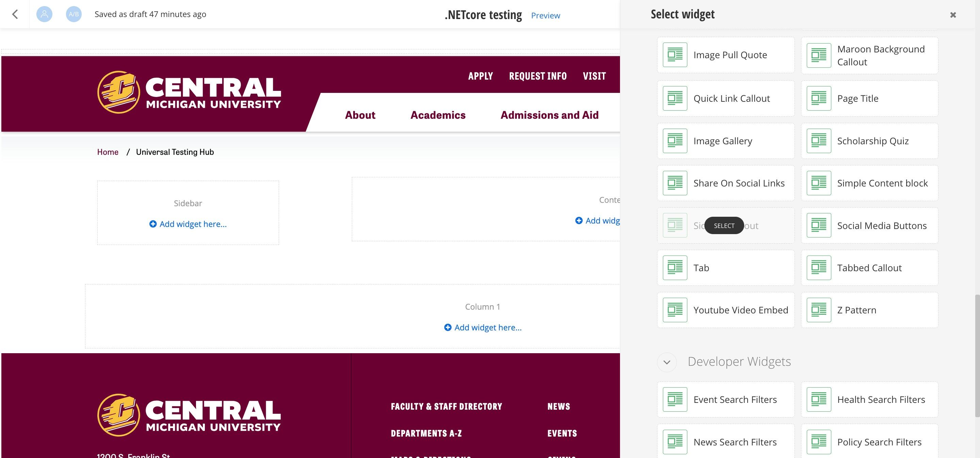Click the A/B testing icon
980x458 pixels.
coord(73,14)
